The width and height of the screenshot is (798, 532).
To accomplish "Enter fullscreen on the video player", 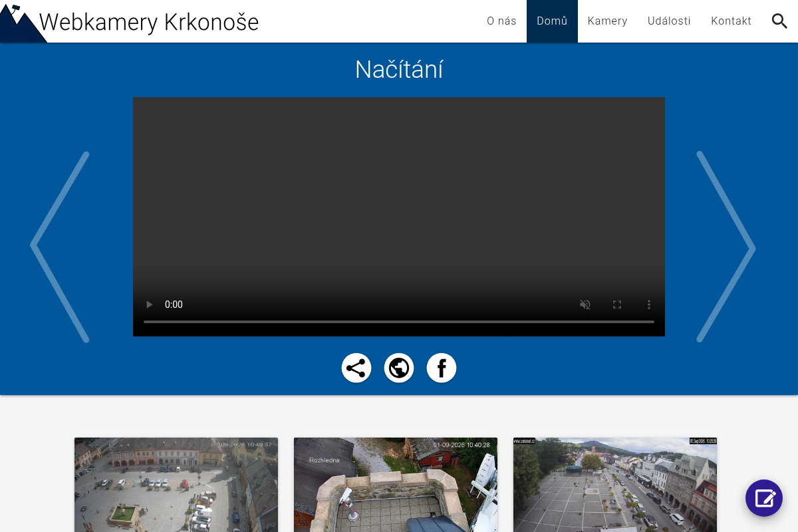I will click(x=617, y=305).
